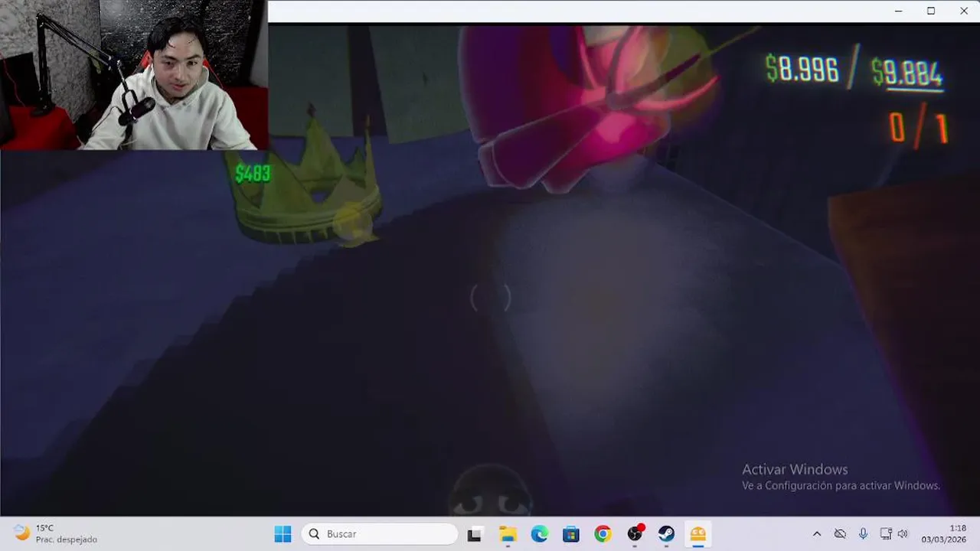Open clock showing 1:18 03/03/2026
Screen dimensions: 980x551
(944, 533)
